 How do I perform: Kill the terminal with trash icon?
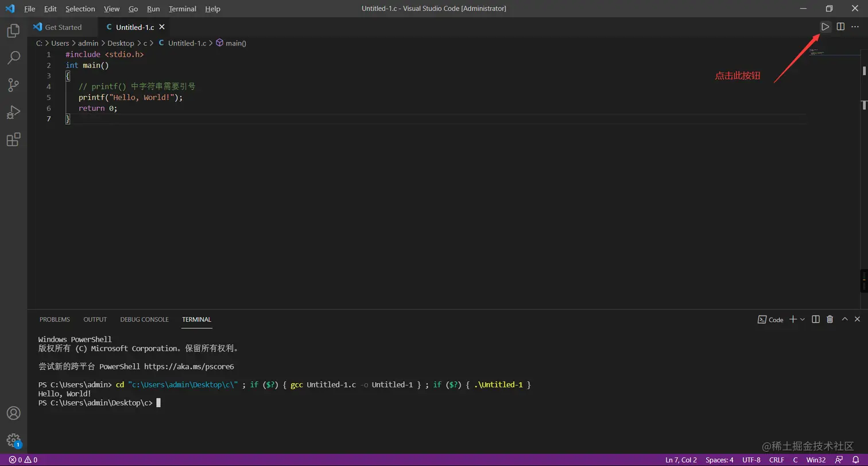[x=830, y=319]
